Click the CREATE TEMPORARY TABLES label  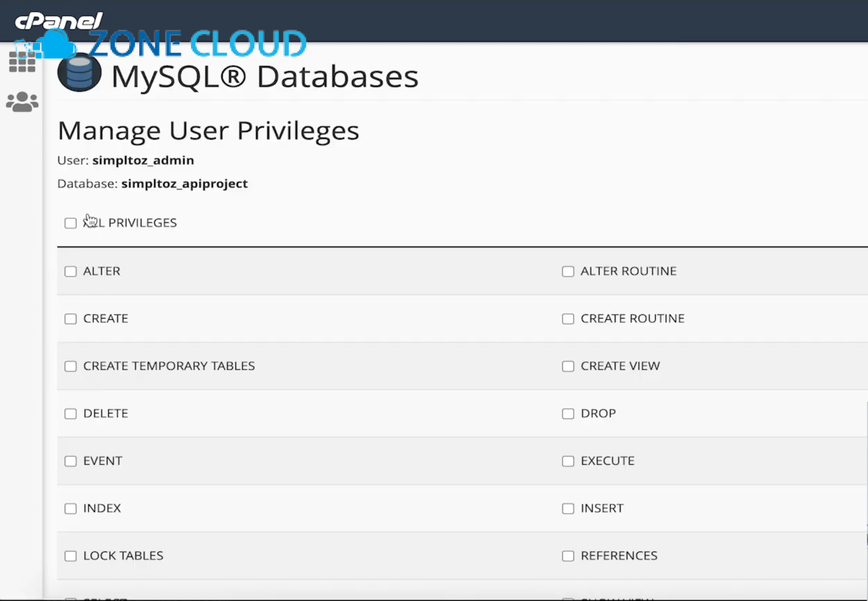click(x=169, y=366)
